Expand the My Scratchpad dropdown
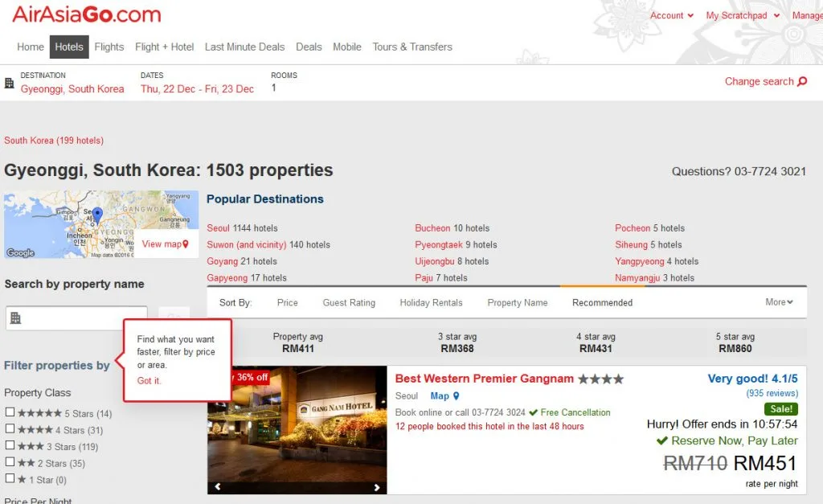 (x=736, y=15)
